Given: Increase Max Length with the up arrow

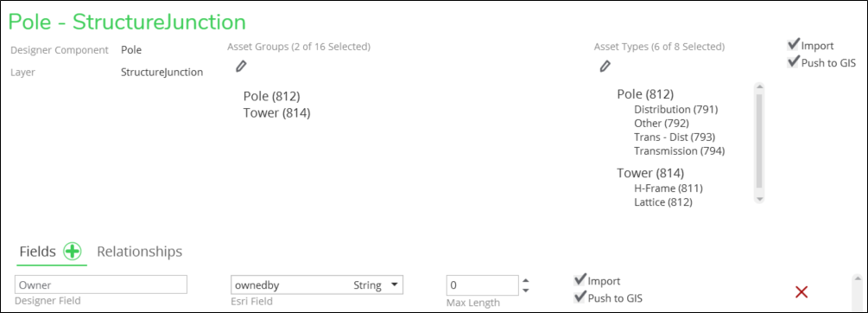Looking at the screenshot, I should [x=526, y=280].
